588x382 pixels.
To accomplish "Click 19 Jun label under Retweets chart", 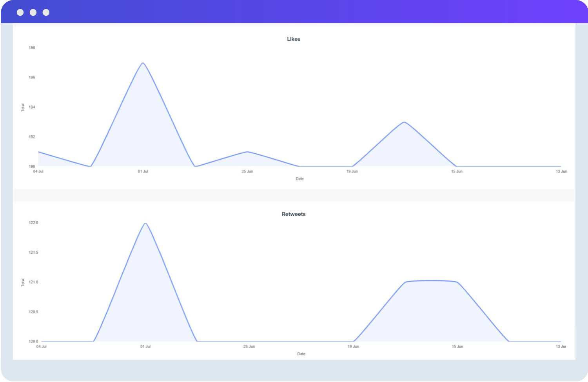I will [x=353, y=347].
